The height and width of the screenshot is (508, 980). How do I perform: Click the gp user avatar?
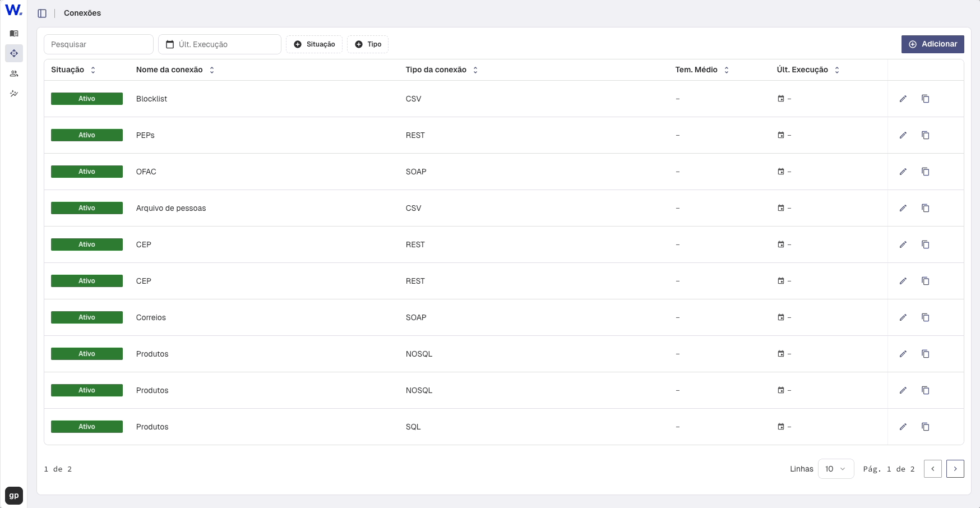point(14,496)
